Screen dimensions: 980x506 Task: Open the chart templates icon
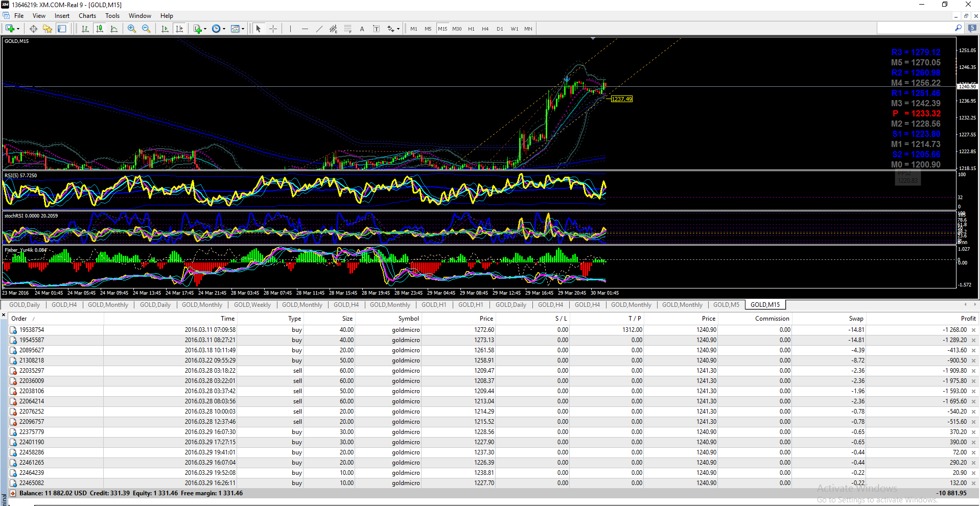pyautogui.click(x=235, y=29)
